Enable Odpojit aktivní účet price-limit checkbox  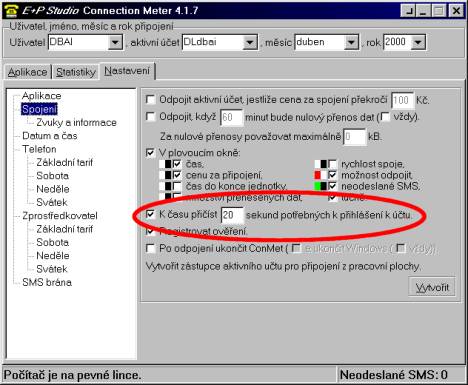coord(151,99)
